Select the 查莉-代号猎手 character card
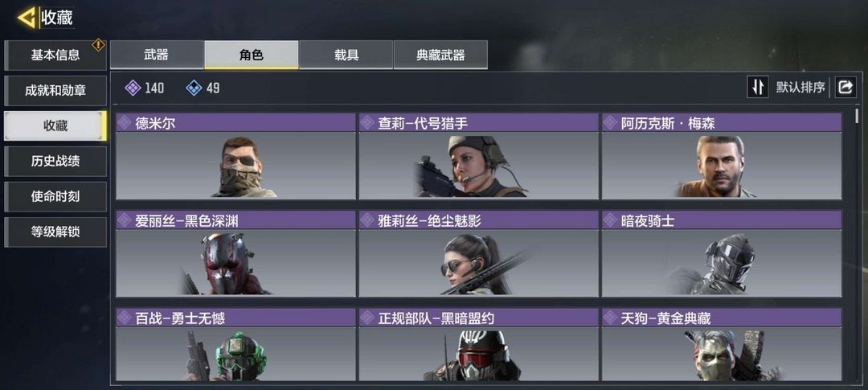 [478, 156]
